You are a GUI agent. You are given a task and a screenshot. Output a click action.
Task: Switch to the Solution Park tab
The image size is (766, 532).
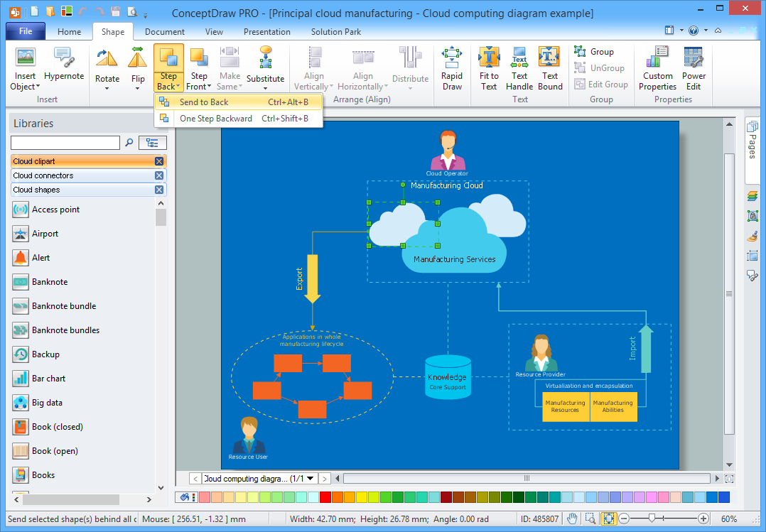(335, 32)
